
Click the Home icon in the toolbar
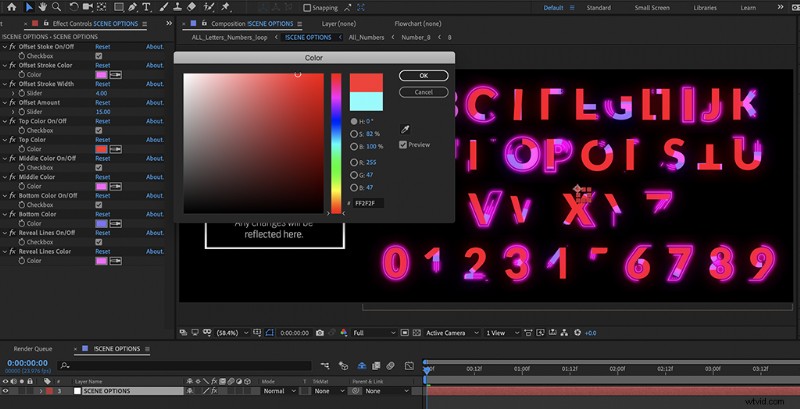(x=11, y=7)
